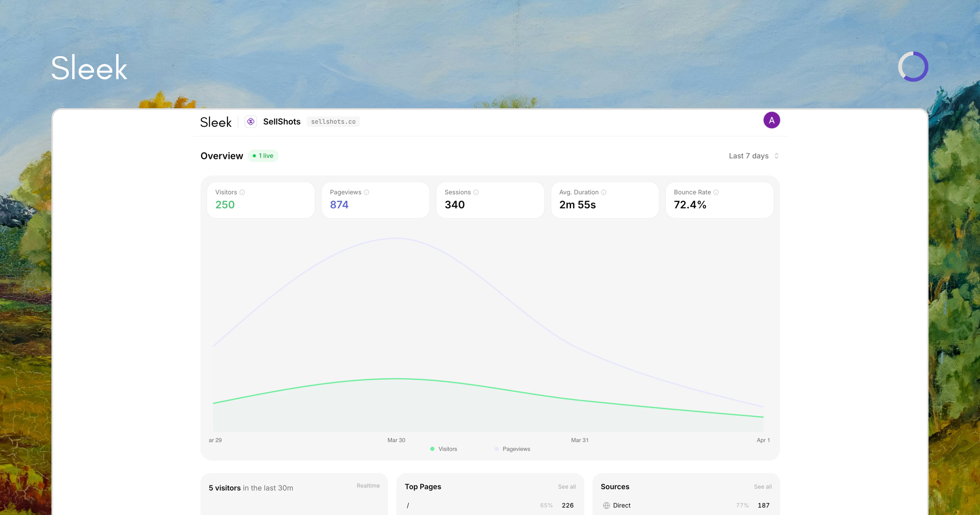Click the Sleek wordmark in the header
The image size is (980, 515).
tap(216, 122)
